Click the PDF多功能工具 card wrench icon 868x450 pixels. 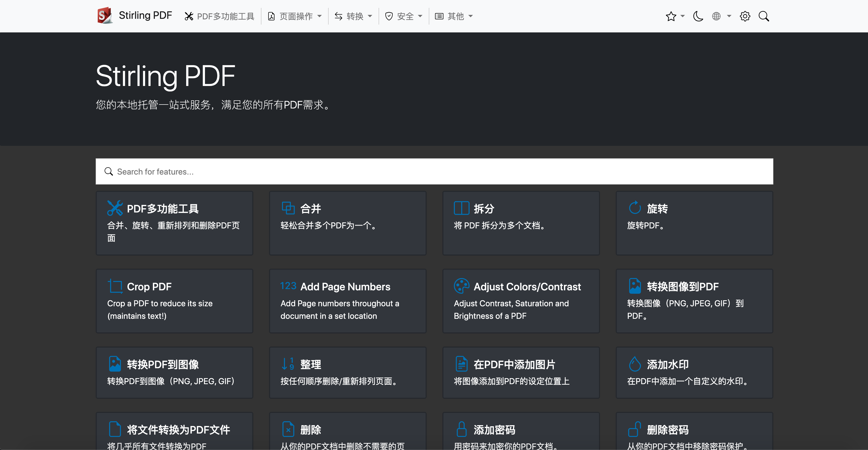115,208
